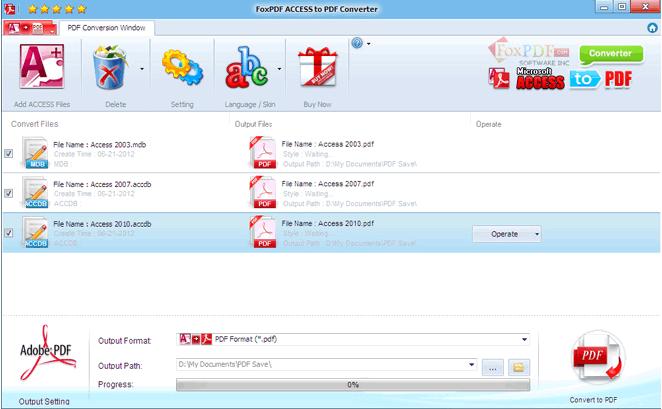662x409 pixels.
Task: Uncheck the Access 2007.accdb checkbox
Action: tap(8, 193)
